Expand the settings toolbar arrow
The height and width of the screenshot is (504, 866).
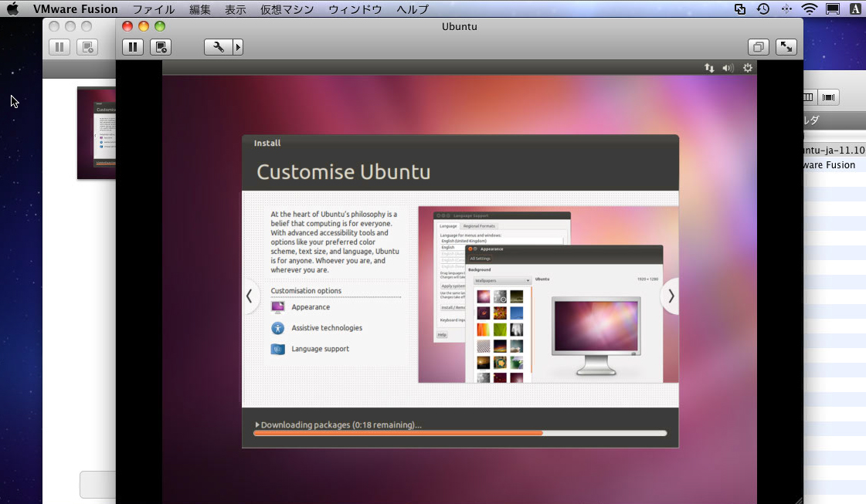(x=238, y=47)
